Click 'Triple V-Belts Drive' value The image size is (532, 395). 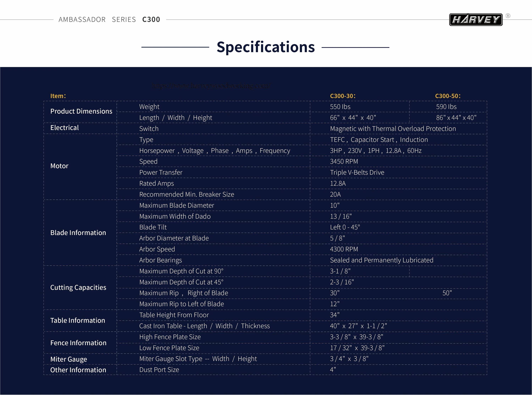point(357,172)
